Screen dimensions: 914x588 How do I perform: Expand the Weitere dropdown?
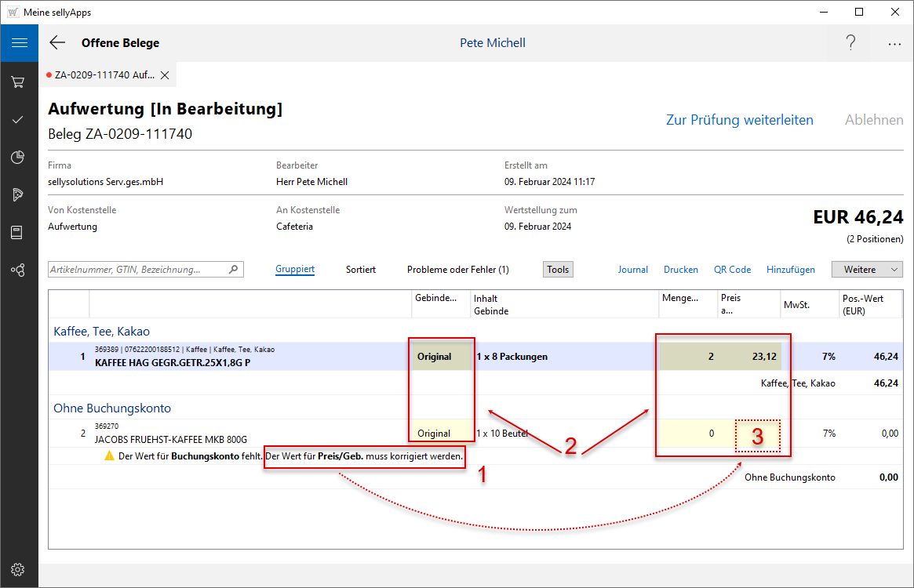(x=867, y=269)
